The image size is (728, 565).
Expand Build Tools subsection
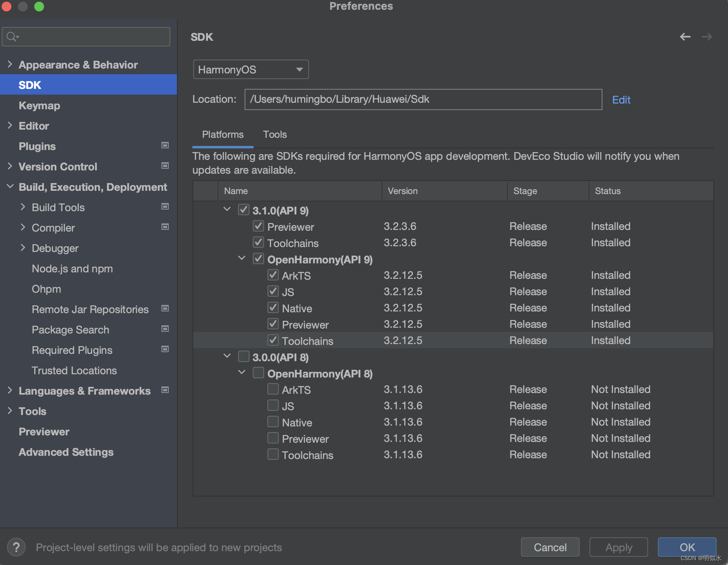tap(23, 207)
